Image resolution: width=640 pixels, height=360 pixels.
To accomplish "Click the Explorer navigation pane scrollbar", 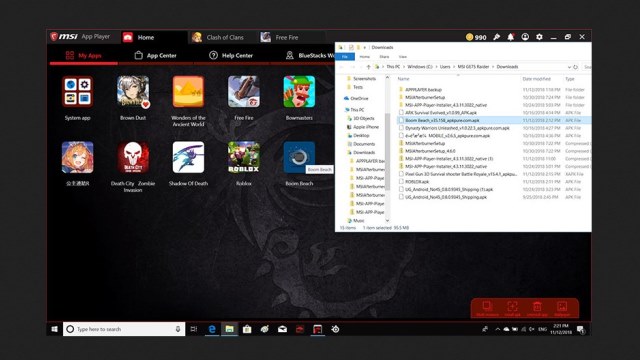I will pos(387,151).
